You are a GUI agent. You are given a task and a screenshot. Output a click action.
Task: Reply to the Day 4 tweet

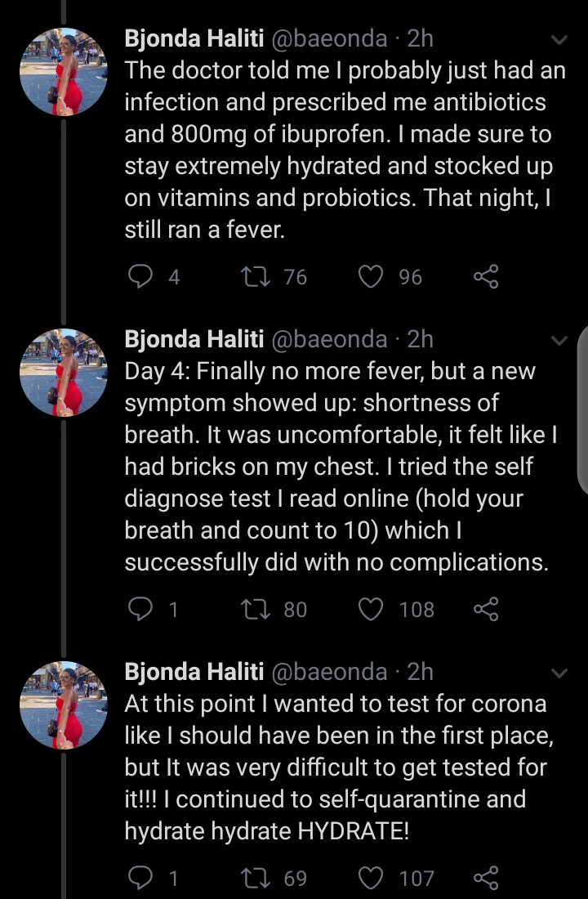click(x=140, y=609)
